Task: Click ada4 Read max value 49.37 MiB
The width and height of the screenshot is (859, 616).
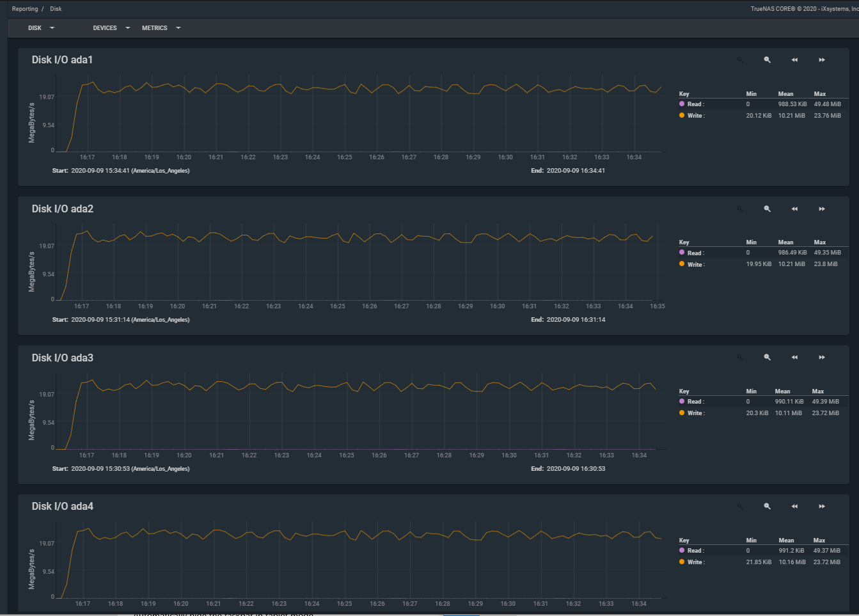Action: (x=826, y=551)
